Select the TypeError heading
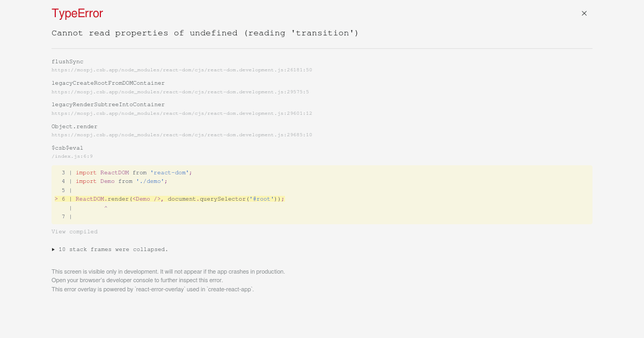This screenshot has height=338, width=644. pos(77,13)
